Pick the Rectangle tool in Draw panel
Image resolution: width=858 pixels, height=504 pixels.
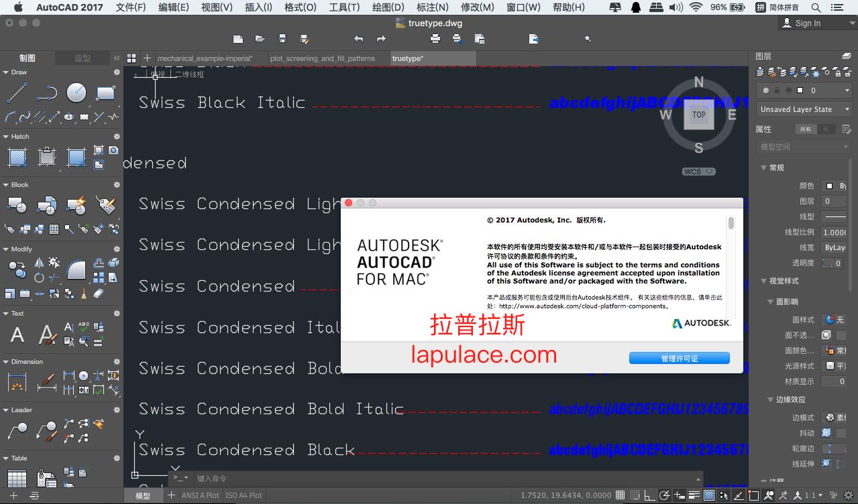pos(105,93)
